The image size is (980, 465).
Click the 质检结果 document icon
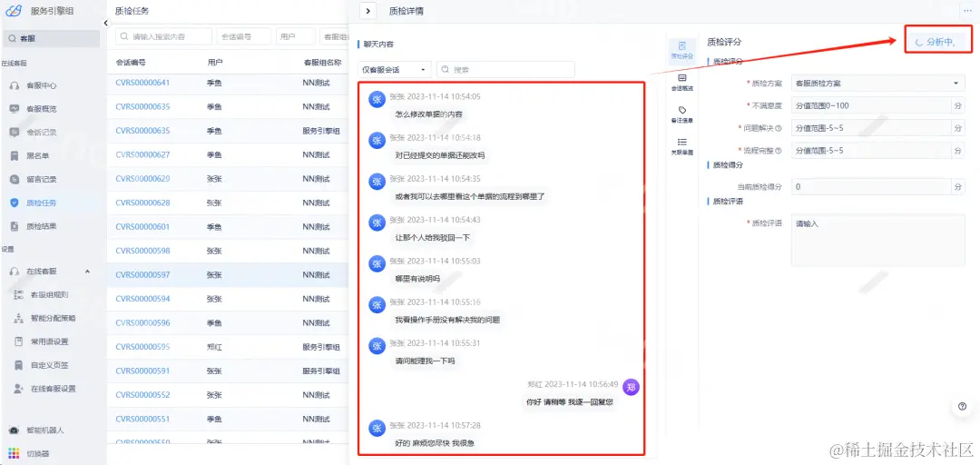(15, 226)
